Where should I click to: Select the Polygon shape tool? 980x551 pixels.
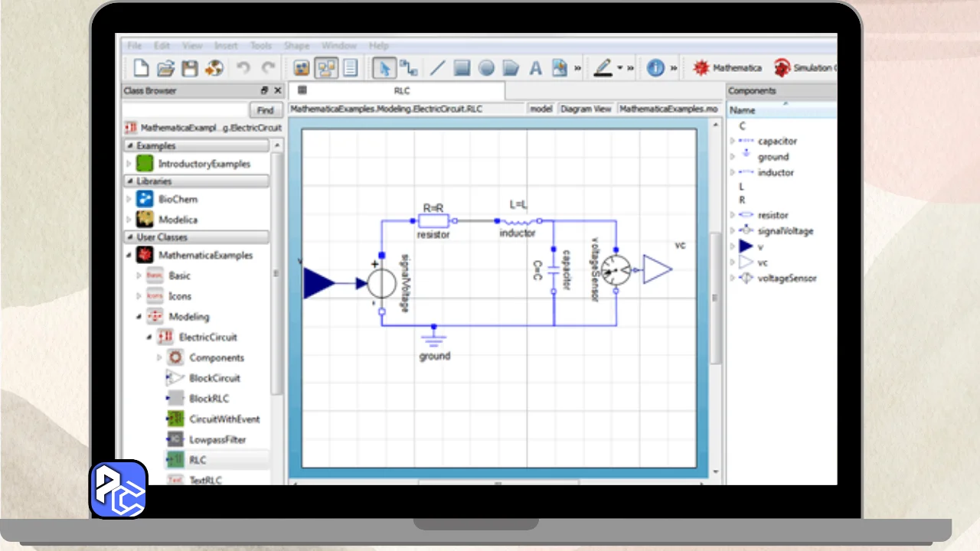pyautogui.click(x=511, y=68)
